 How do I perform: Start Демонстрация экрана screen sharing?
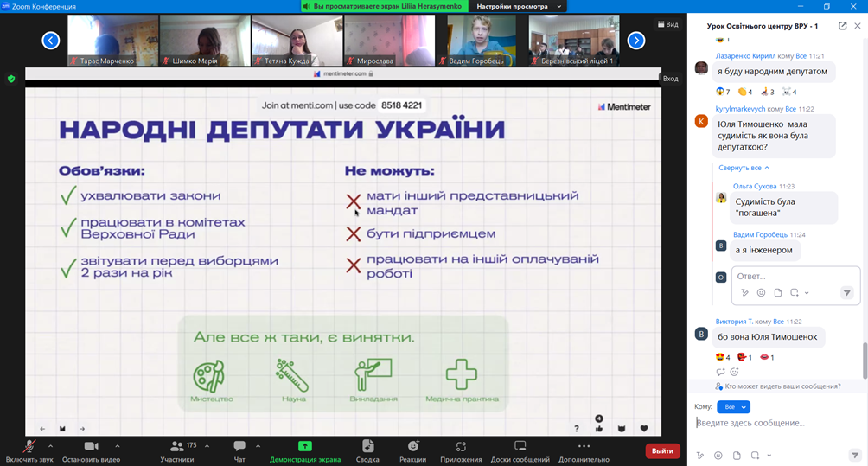coord(304,449)
